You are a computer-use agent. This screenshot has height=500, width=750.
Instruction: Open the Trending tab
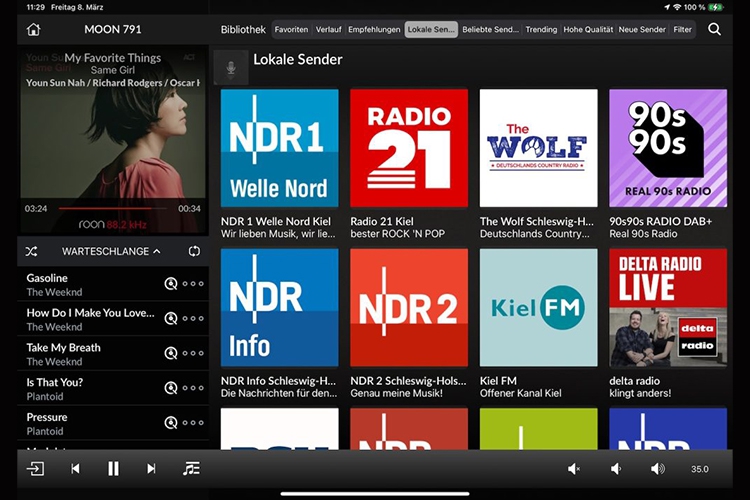[x=541, y=29]
